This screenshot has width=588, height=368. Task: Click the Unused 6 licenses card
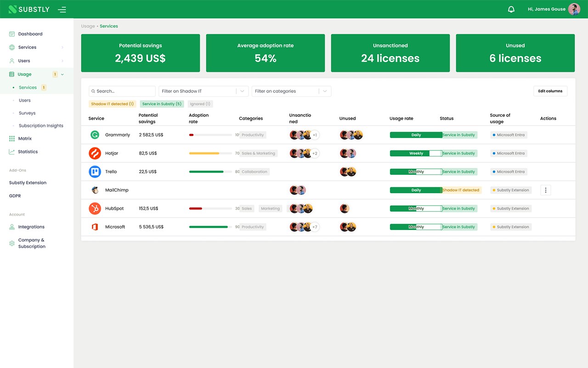pyautogui.click(x=515, y=53)
